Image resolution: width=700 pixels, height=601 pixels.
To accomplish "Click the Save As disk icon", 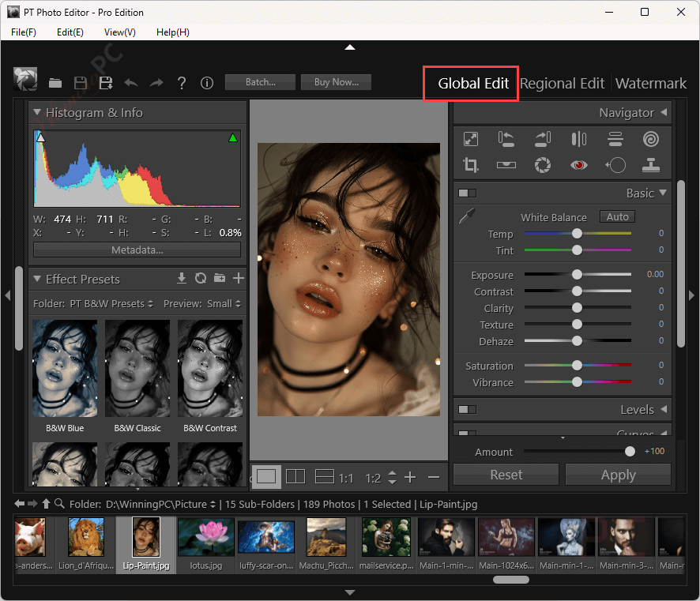I will [x=106, y=83].
